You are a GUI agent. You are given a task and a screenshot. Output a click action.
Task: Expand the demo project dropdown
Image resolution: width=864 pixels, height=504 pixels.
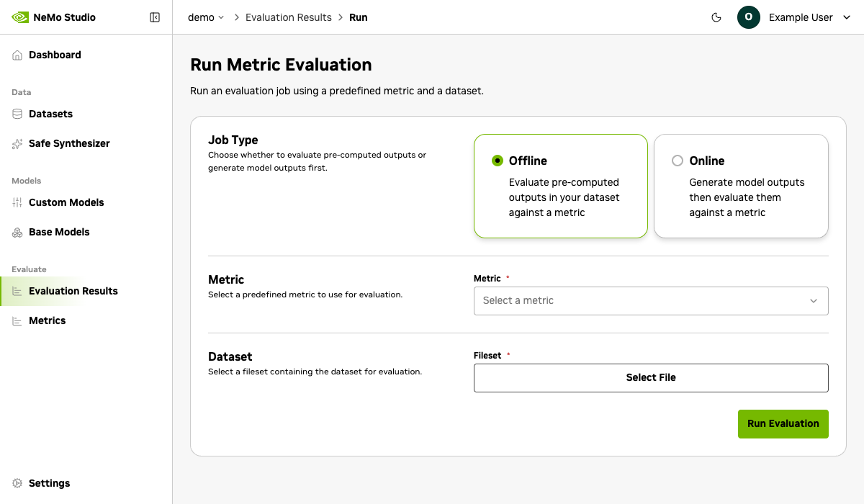(204, 17)
